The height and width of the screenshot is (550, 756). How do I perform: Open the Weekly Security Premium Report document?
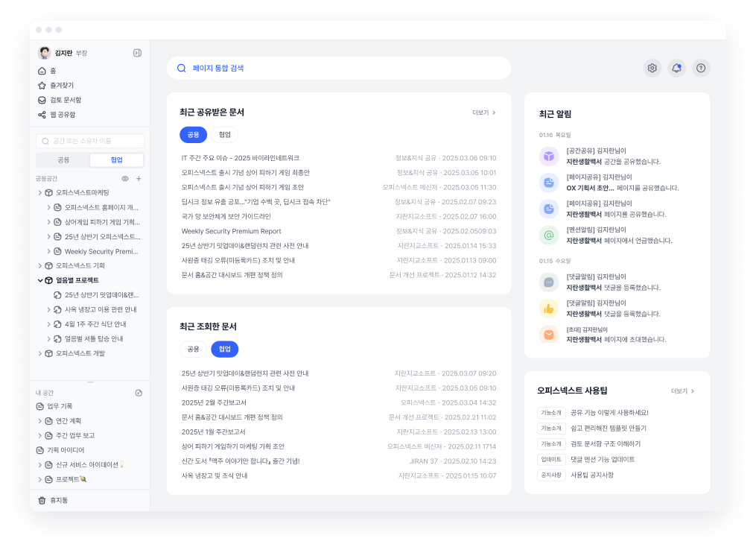(233, 230)
